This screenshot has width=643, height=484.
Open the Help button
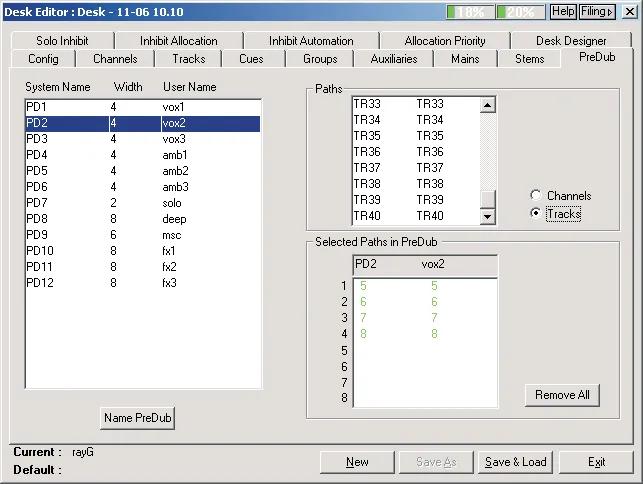click(563, 11)
